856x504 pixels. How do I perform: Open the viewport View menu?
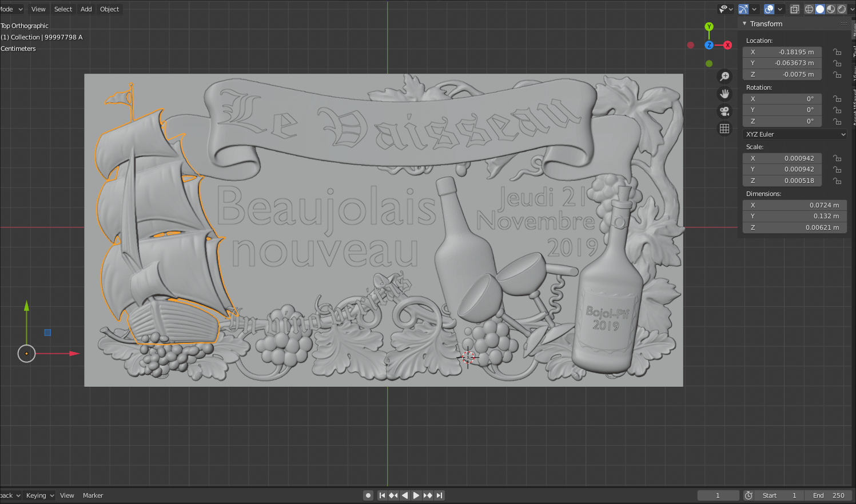(x=38, y=9)
